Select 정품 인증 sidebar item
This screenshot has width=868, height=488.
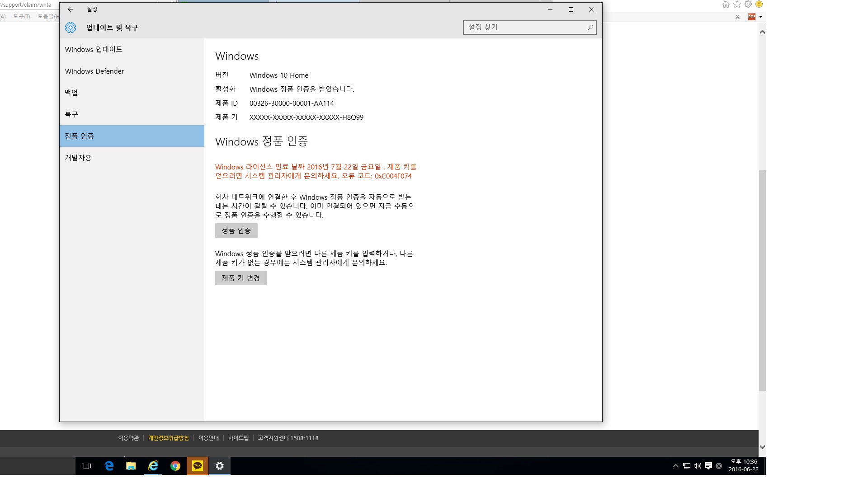[132, 136]
